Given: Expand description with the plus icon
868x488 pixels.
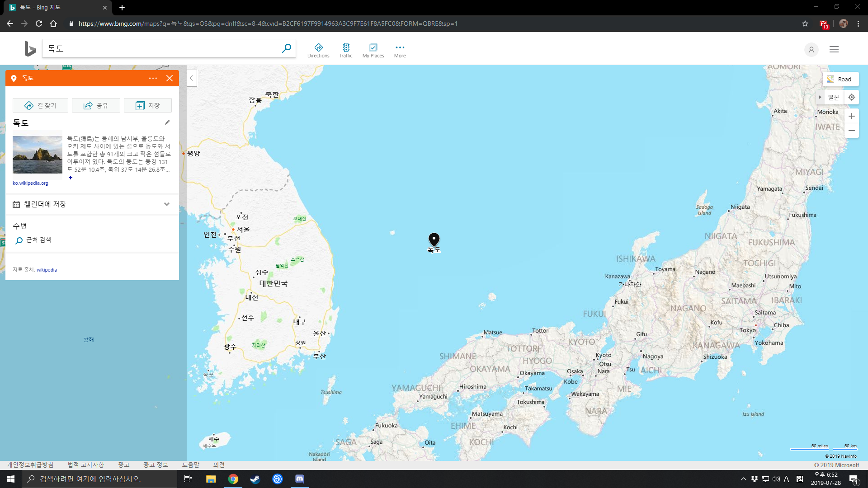Looking at the screenshot, I should [71, 178].
